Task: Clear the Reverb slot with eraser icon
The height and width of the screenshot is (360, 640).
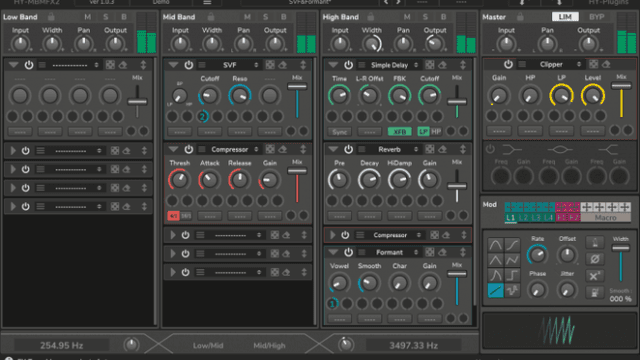Action: pos(442,149)
